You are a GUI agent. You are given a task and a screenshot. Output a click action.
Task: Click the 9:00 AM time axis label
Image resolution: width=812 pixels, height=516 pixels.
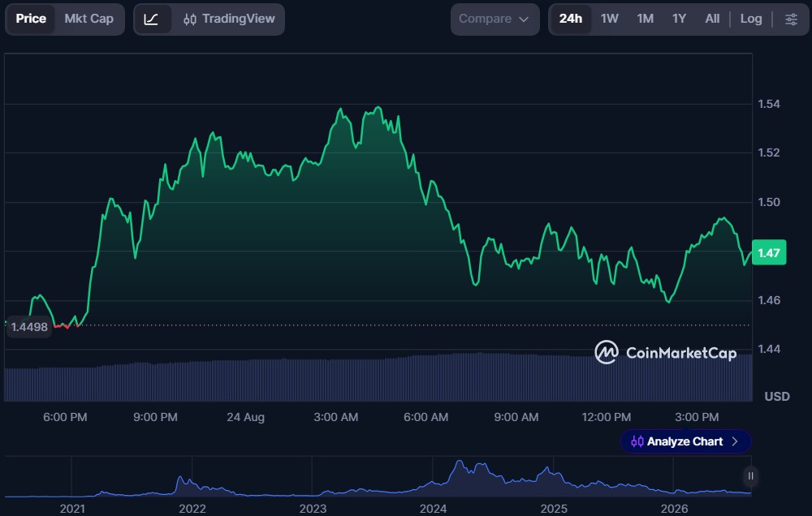516,417
